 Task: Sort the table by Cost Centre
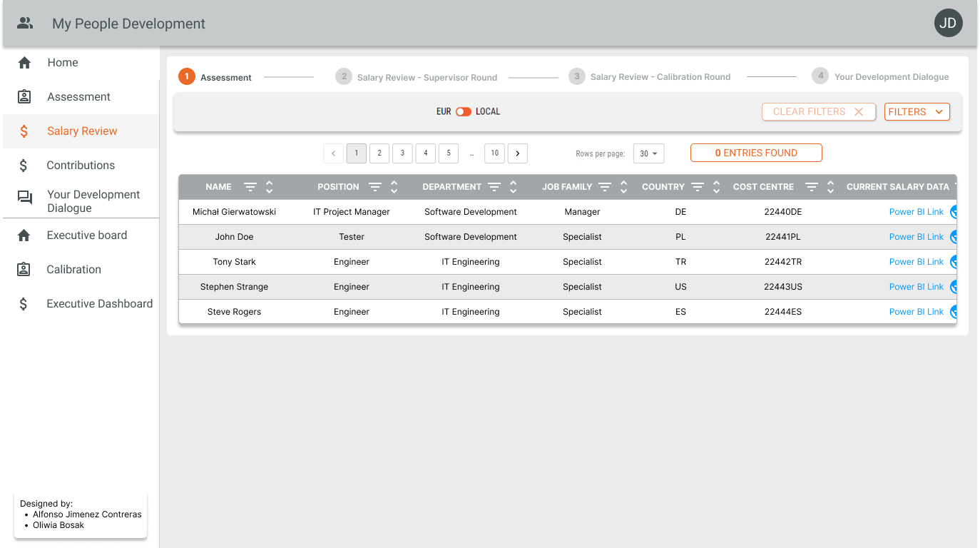(x=830, y=187)
